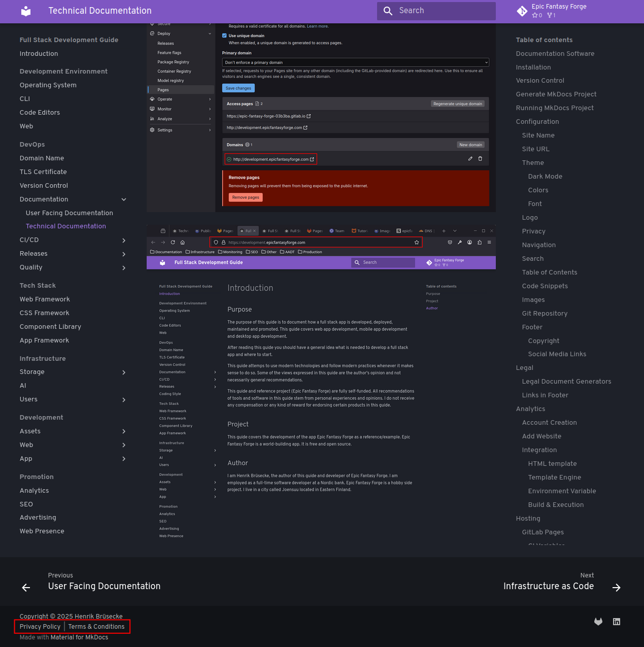Screen dimensions: 644x647
Task: Open the CSS Framework page
Action: [x=44, y=313]
